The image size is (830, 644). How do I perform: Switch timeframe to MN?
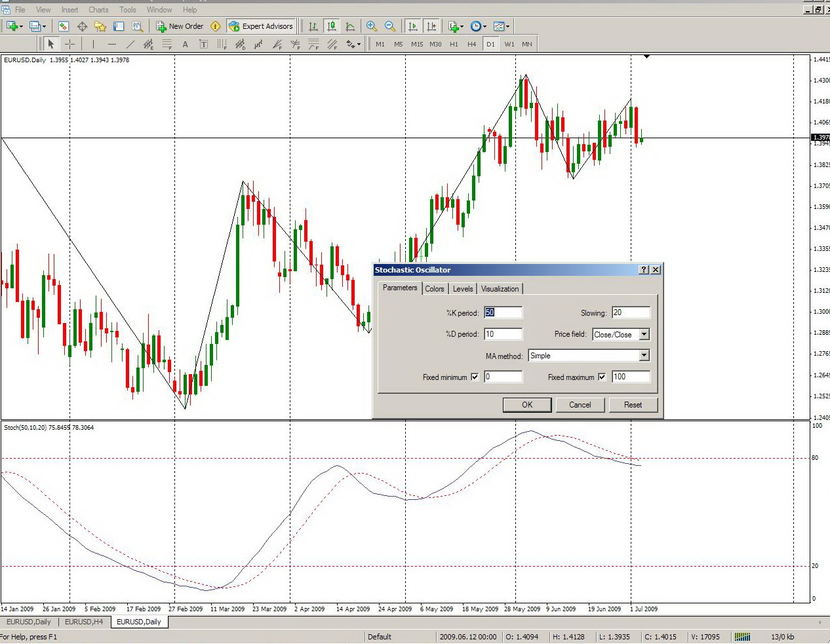(527, 44)
